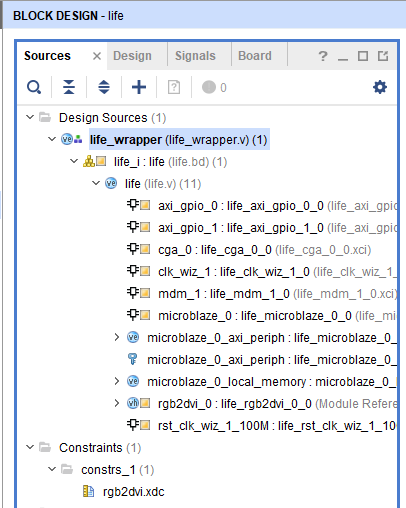Click the messages indicator showing 0
406x508 pixels.
tap(214, 87)
